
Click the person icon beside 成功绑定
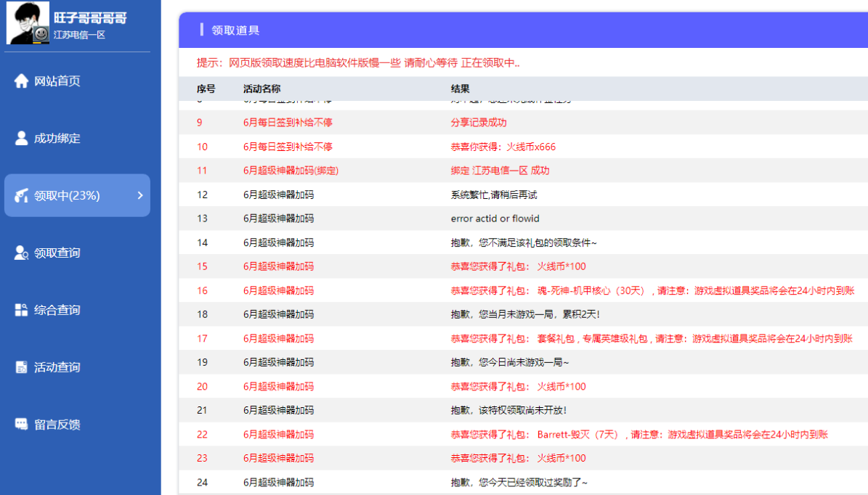click(x=21, y=138)
